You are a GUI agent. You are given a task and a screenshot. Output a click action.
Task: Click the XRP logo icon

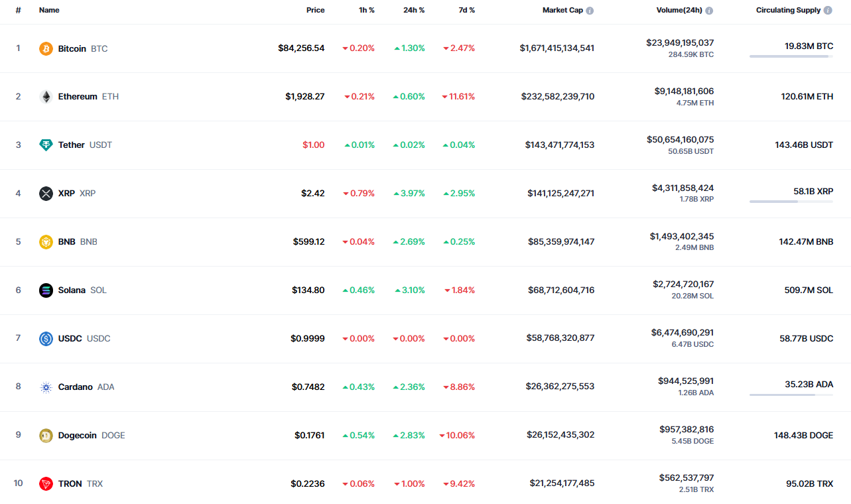tap(46, 194)
